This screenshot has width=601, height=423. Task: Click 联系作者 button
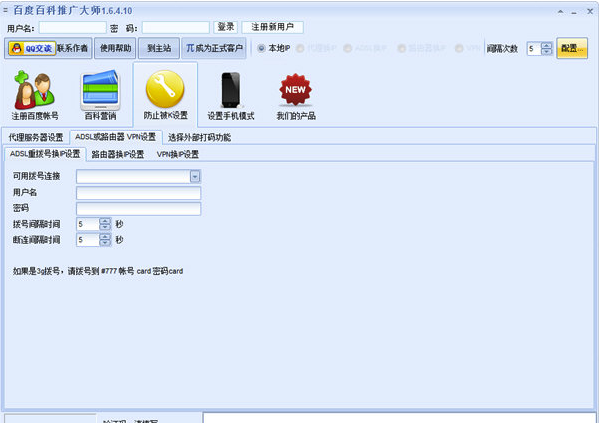coord(73,48)
